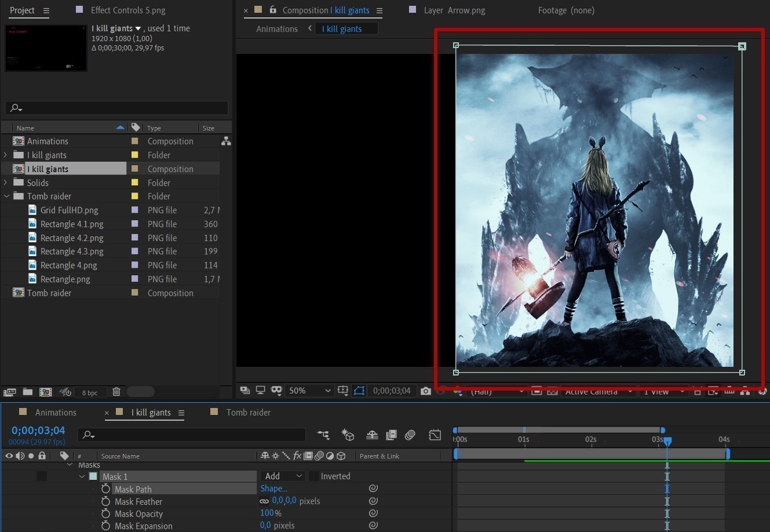The height and width of the screenshot is (532, 770).
Task: Open the Project panel menu icon
Action: tap(46, 10)
